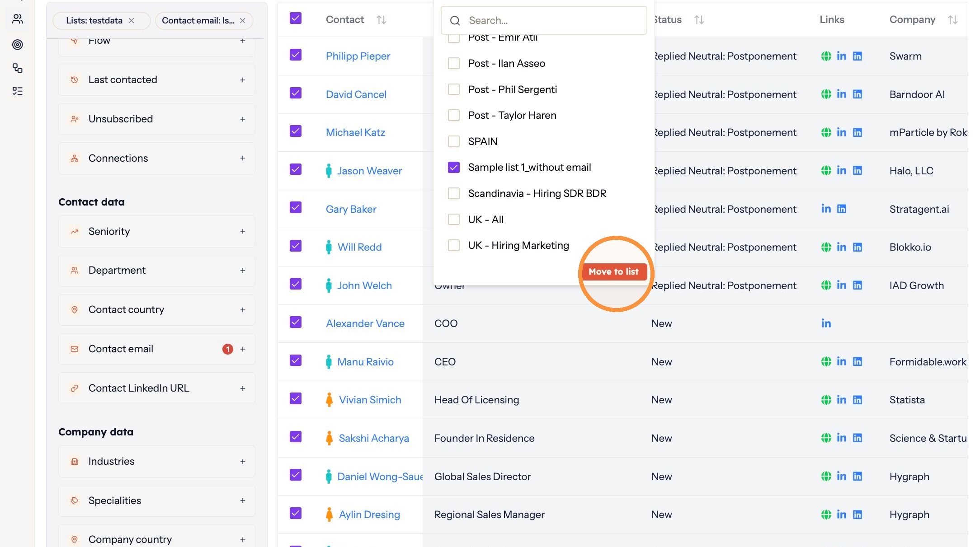980x547 pixels.
Task: Open Aylin Dresing's LinkedIn profile icon
Action: [x=841, y=514]
